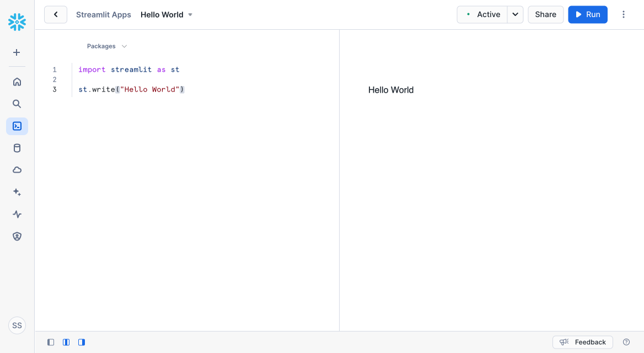Select the AI sparkles icon
Viewport: 644px width, 353px height.
click(x=17, y=192)
